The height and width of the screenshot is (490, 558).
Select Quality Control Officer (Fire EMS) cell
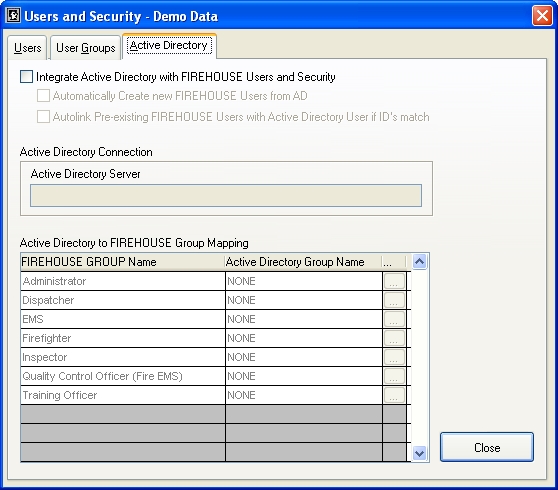(x=123, y=376)
